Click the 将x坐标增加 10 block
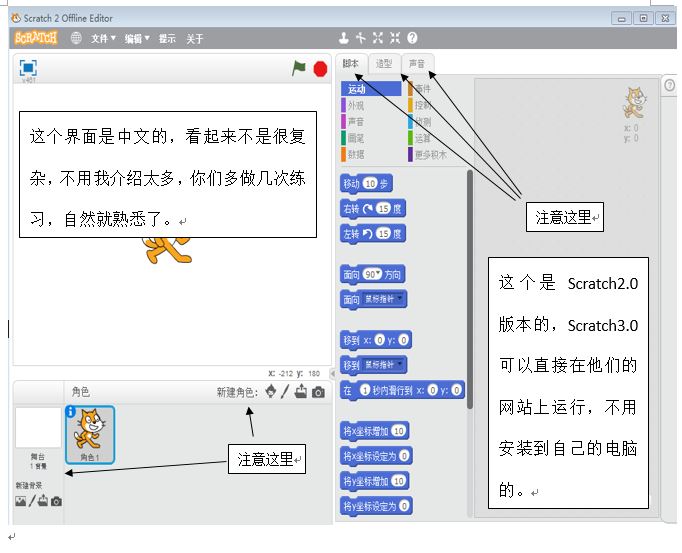The height and width of the screenshot is (553, 682). tap(374, 431)
